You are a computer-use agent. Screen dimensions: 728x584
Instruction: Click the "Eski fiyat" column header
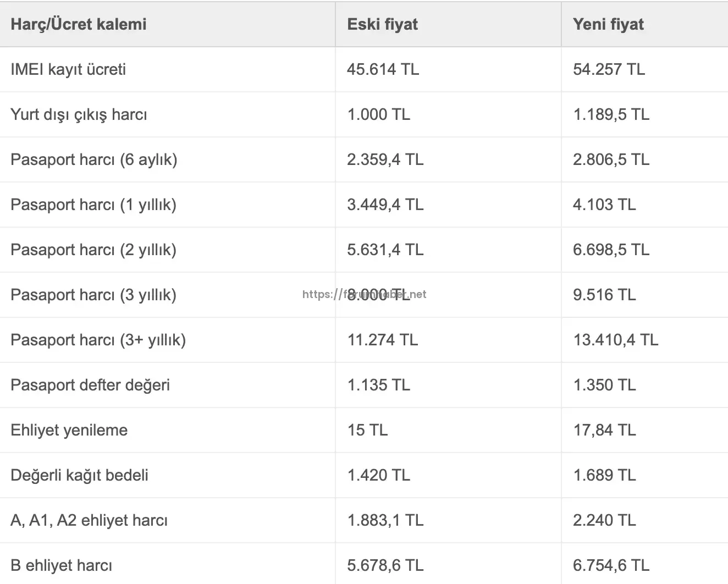[x=382, y=24]
